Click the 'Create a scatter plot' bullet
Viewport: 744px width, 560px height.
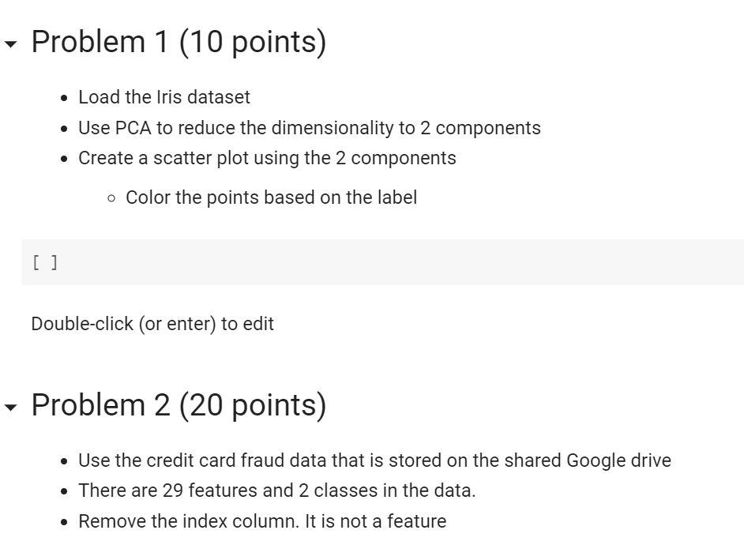coord(267,158)
